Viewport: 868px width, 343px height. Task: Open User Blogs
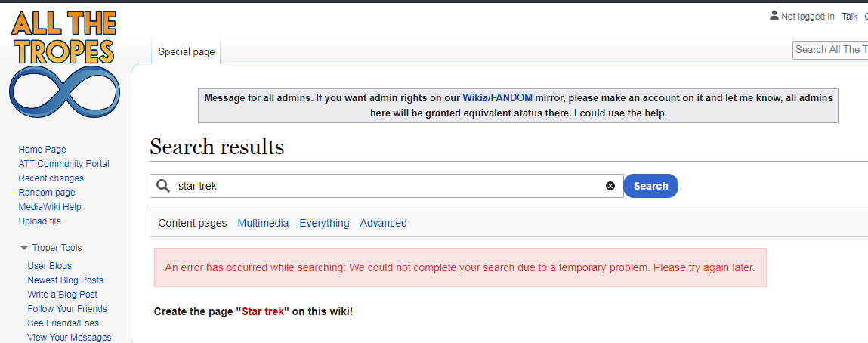[49, 265]
